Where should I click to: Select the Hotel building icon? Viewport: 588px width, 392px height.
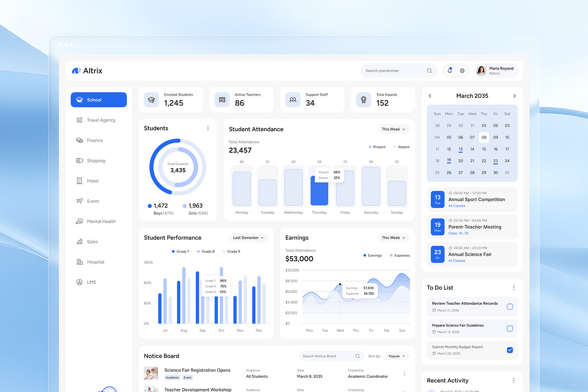(x=79, y=181)
